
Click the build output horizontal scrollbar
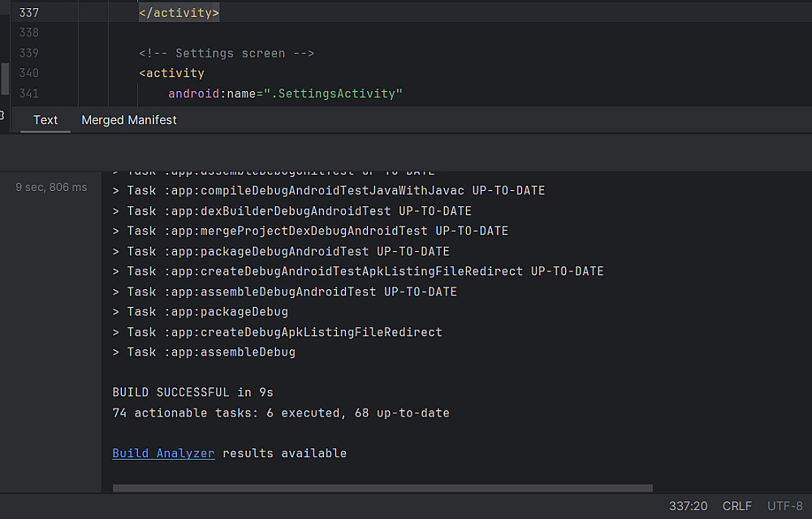point(382,488)
